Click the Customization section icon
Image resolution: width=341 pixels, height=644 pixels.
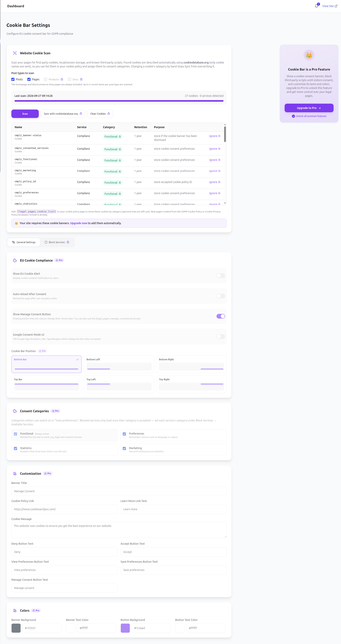coord(15,474)
